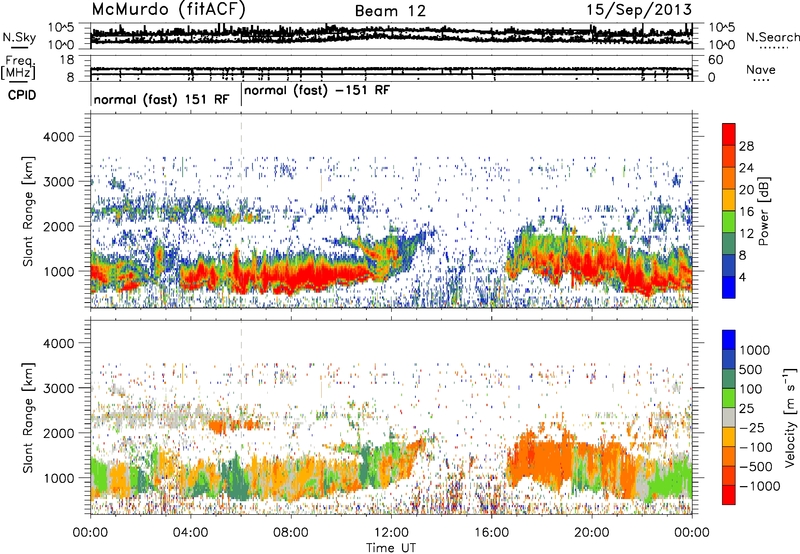Click the N.Search legend label
Image resolution: width=800 pixels, height=554 pixels.
772,37
